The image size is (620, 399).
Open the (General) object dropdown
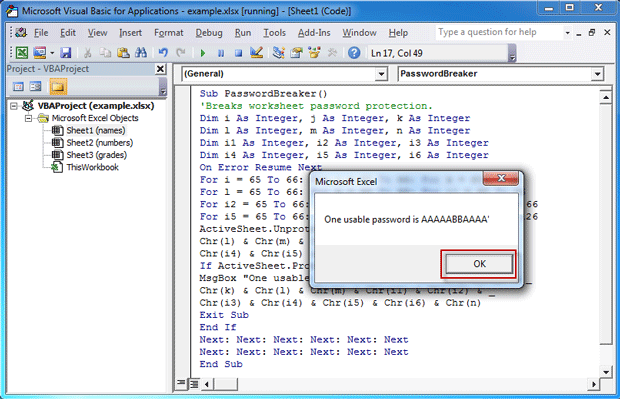[381, 74]
